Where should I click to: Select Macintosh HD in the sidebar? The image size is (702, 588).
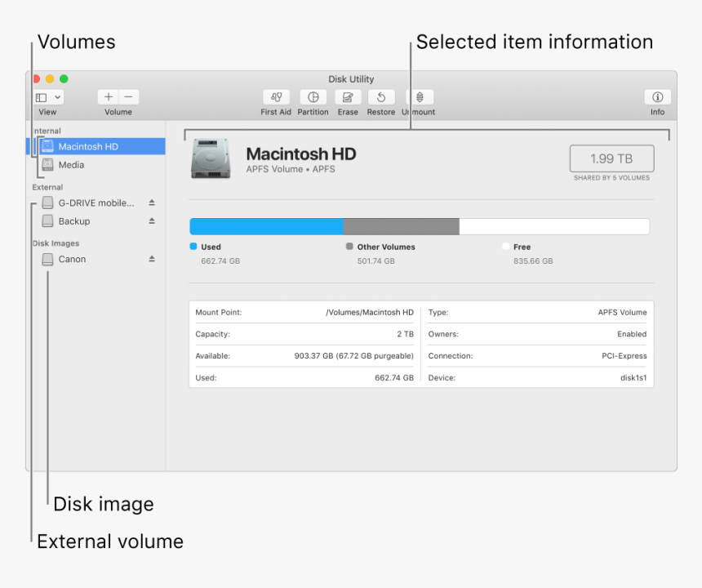[96, 146]
